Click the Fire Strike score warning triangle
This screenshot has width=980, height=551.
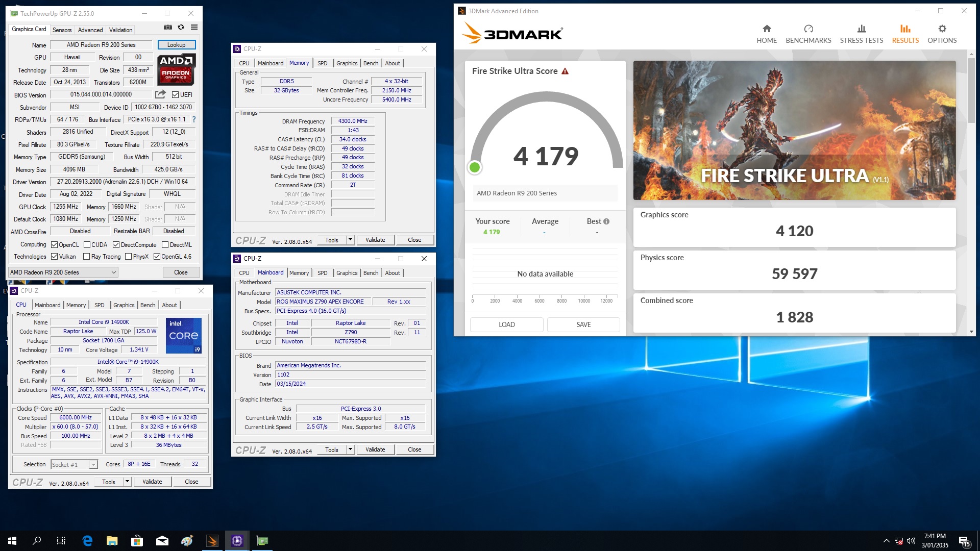pyautogui.click(x=565, y=71)
